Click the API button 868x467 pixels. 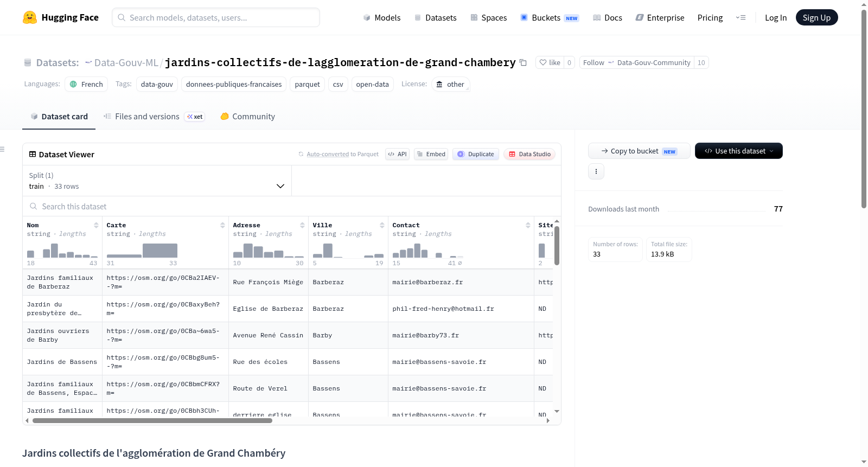pyautogui.click(x=397, y=154)
